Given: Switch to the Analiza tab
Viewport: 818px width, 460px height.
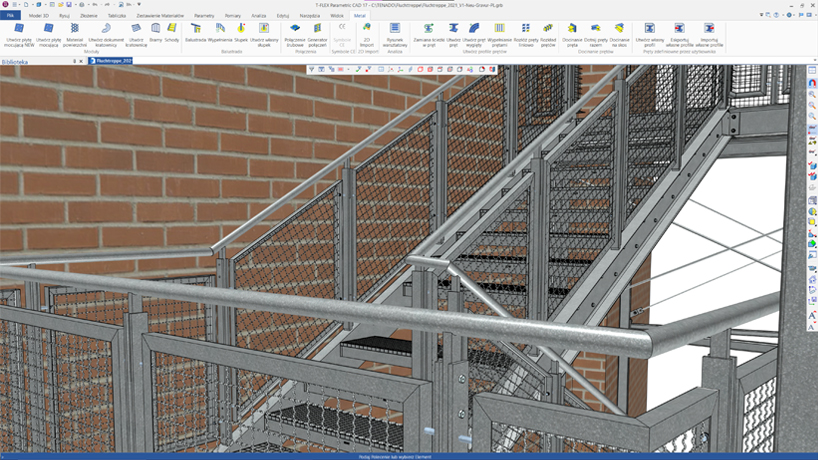Looking at the screenshot, I should (259, 16).
